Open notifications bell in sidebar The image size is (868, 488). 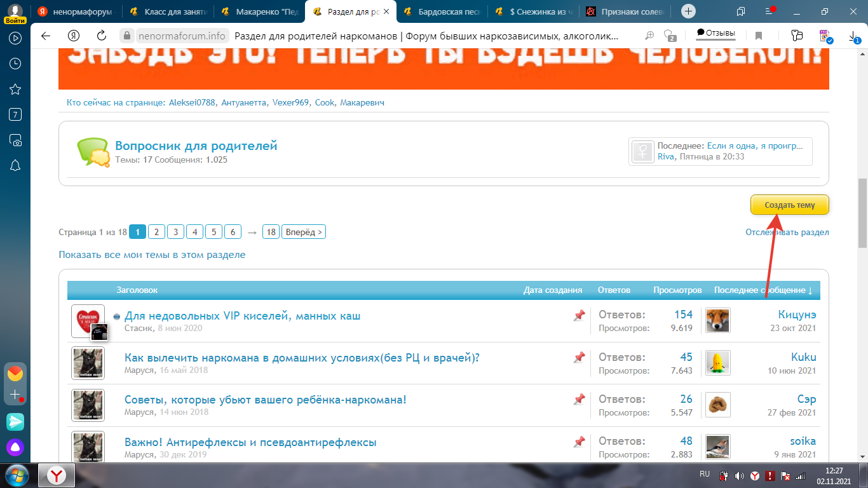tap(15, 165)
